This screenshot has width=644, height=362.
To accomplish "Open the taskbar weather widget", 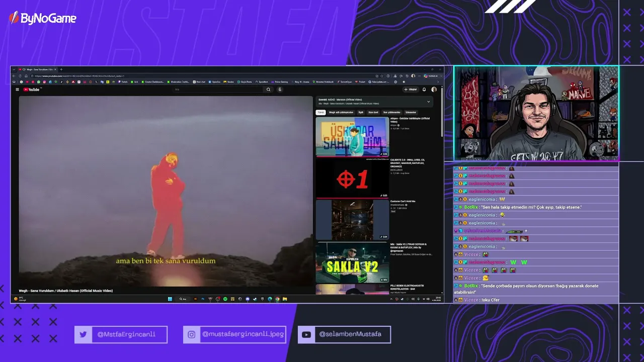I will point(21,299).
